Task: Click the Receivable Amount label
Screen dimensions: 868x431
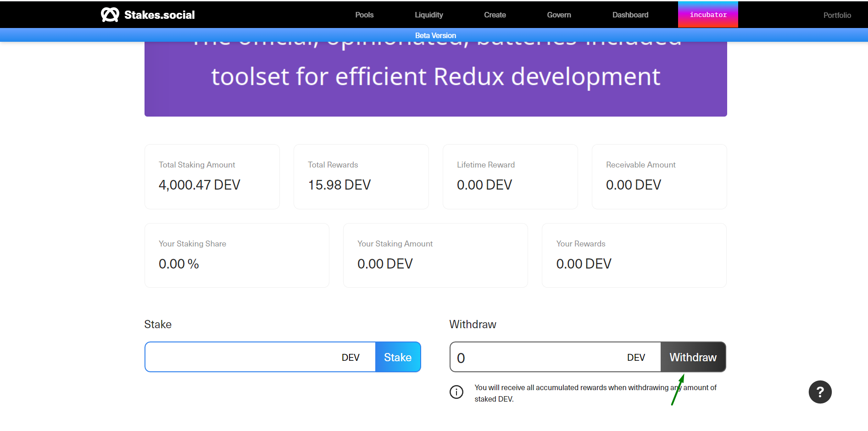Action: point(640,165)
